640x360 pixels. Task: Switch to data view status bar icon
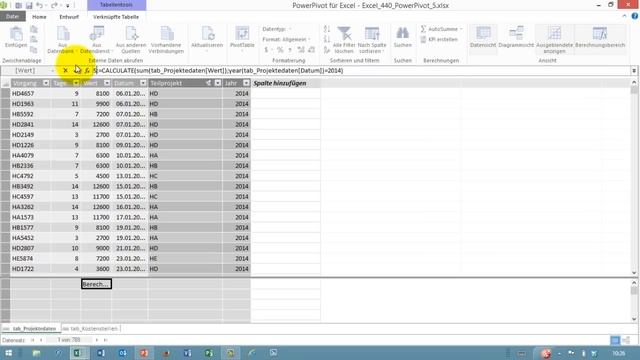(615, 340)
